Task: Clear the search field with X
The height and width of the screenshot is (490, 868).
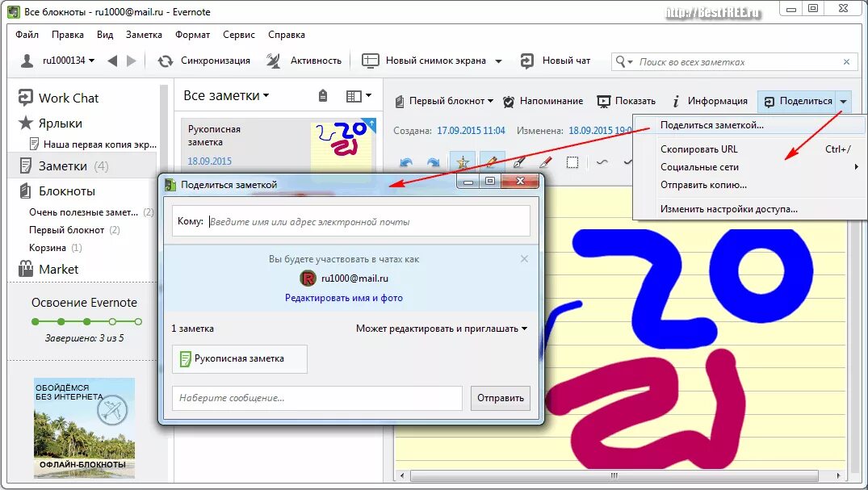Action: pyautogui.click(x=846, y=62)
